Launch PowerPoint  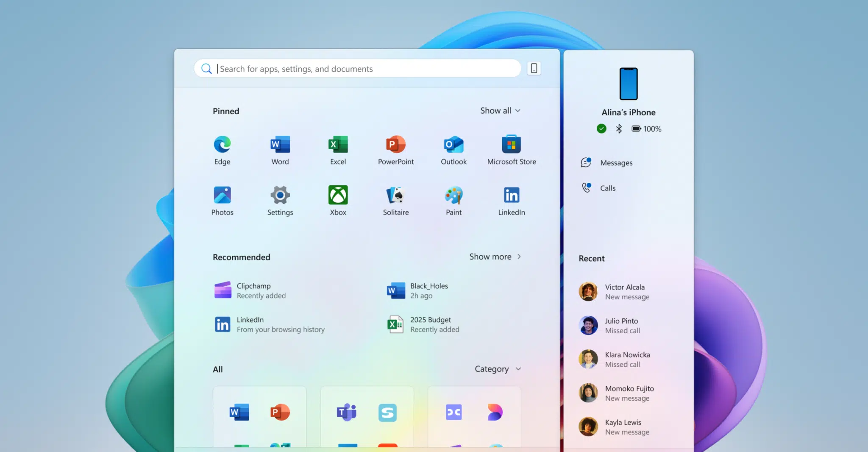pos(395,149)
